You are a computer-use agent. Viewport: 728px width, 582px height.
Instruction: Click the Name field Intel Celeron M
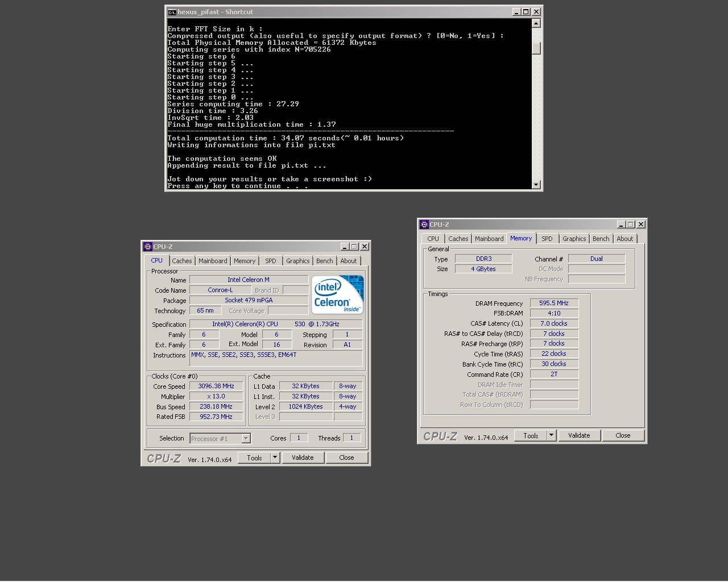pyautogui.click(x=249, y=280)
